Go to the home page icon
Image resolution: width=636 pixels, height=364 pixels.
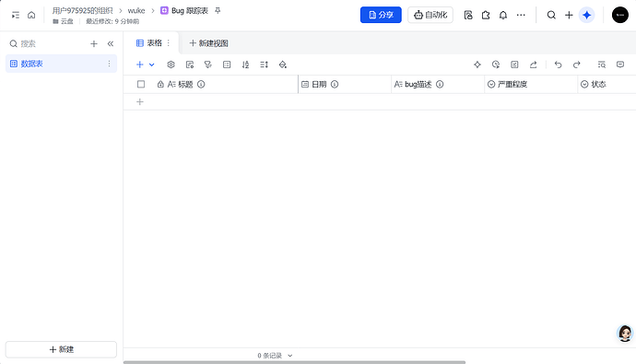(x=31, y=15)
